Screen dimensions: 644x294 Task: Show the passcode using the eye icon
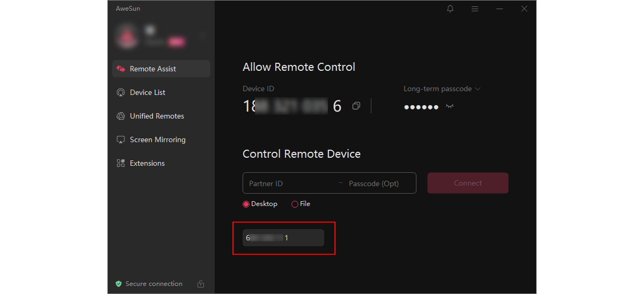450,106
